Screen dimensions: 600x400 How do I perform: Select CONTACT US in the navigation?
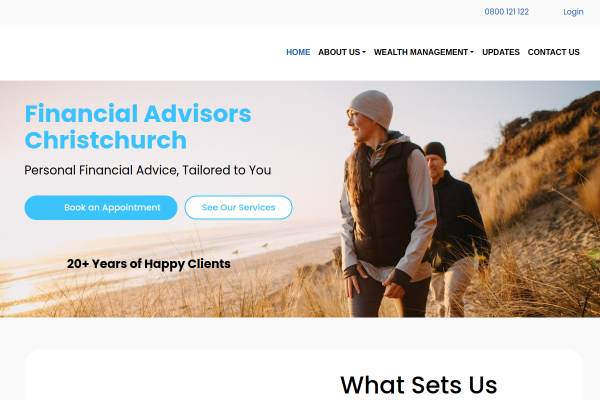(x=553, y=52)
